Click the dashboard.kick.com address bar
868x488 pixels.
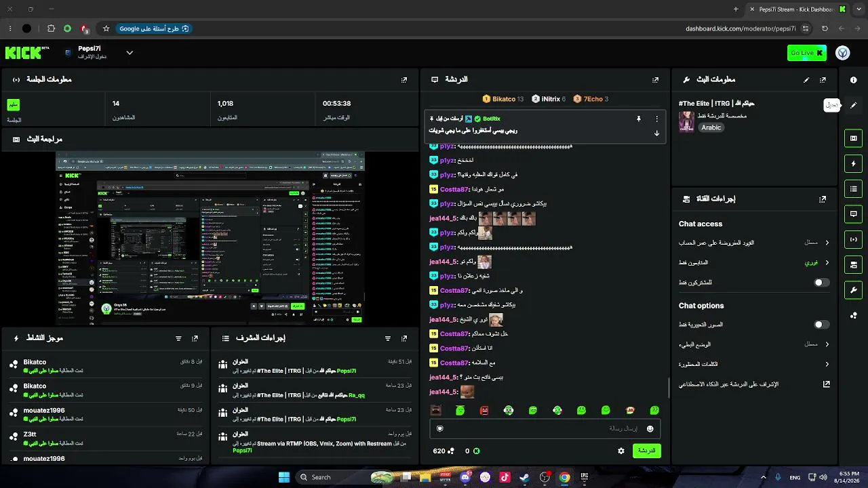(x=741, y=28)
